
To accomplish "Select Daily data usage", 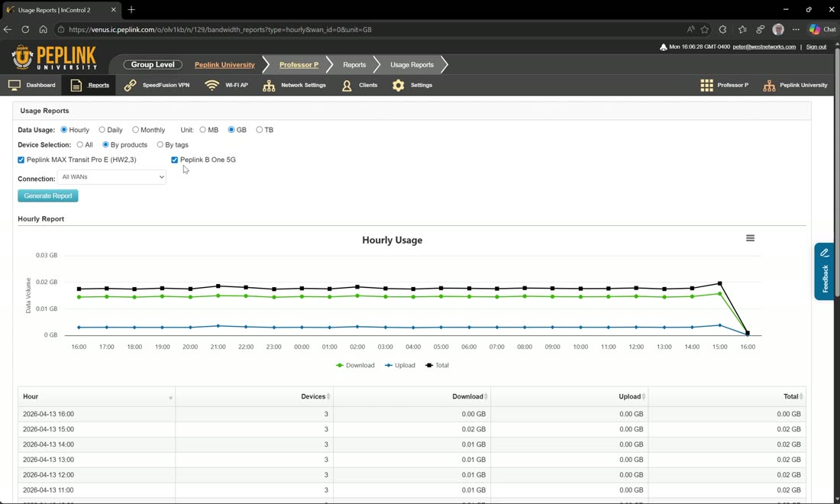I will [x=102, y=130].
